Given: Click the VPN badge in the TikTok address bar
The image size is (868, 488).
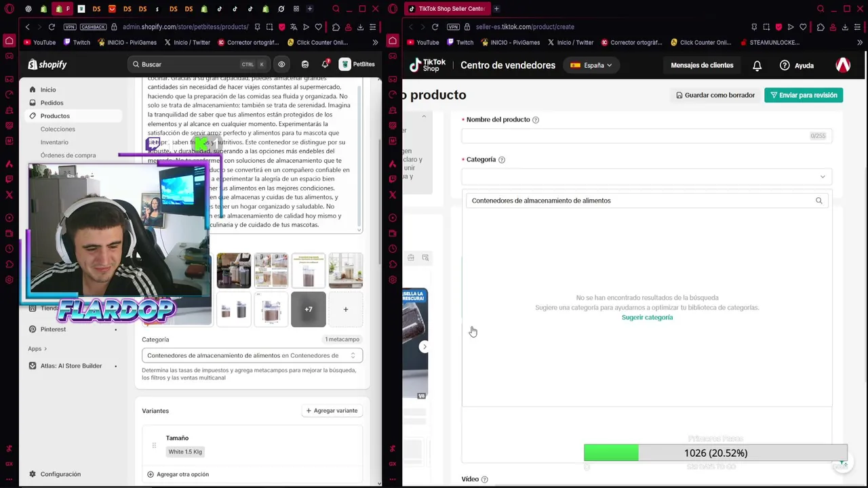Looking at the screenshot, I should click(x=452, y=27).
